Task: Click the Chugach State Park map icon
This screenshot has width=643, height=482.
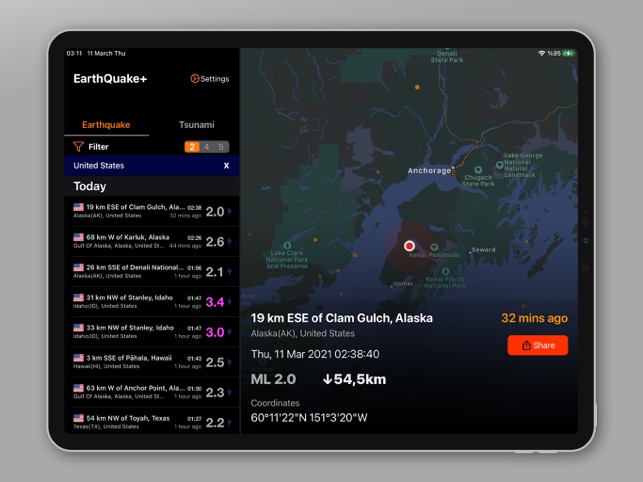Action: [x=478, y=170]
